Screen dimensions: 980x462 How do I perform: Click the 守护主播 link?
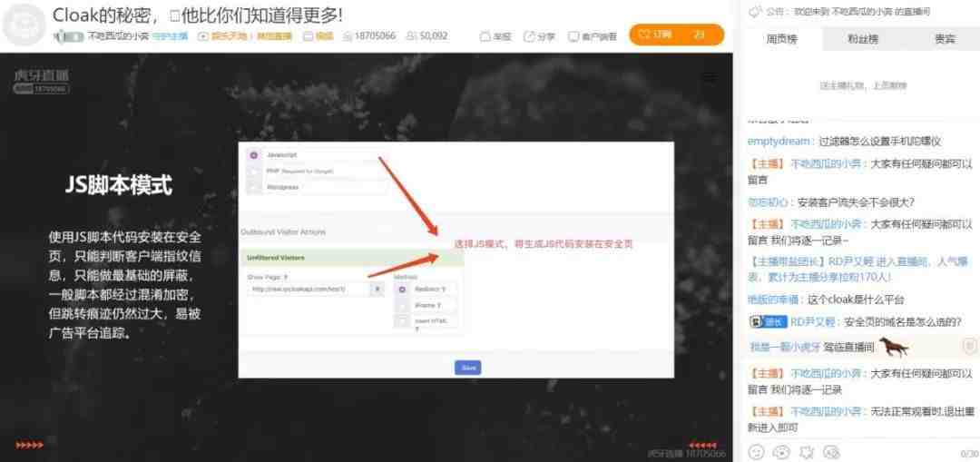[170, 36]
